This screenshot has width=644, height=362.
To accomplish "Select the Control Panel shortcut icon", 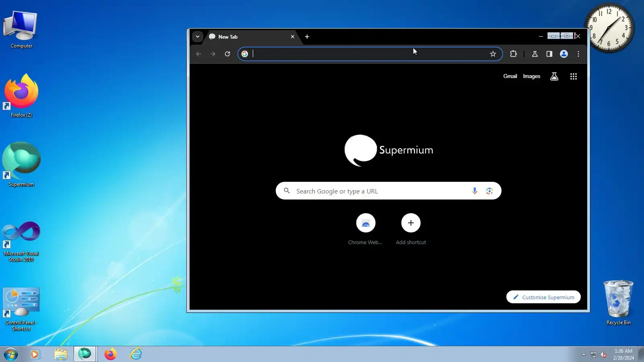I will click(21, 309).
